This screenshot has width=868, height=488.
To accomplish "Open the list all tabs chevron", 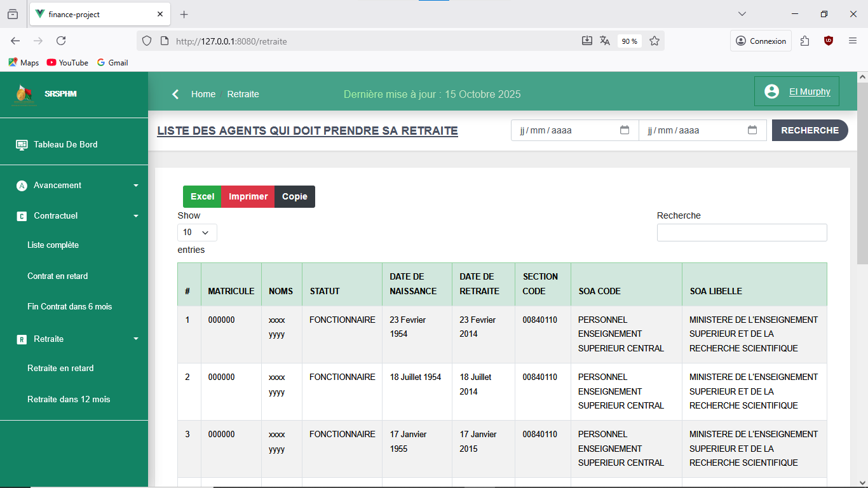I will (742, 14).
